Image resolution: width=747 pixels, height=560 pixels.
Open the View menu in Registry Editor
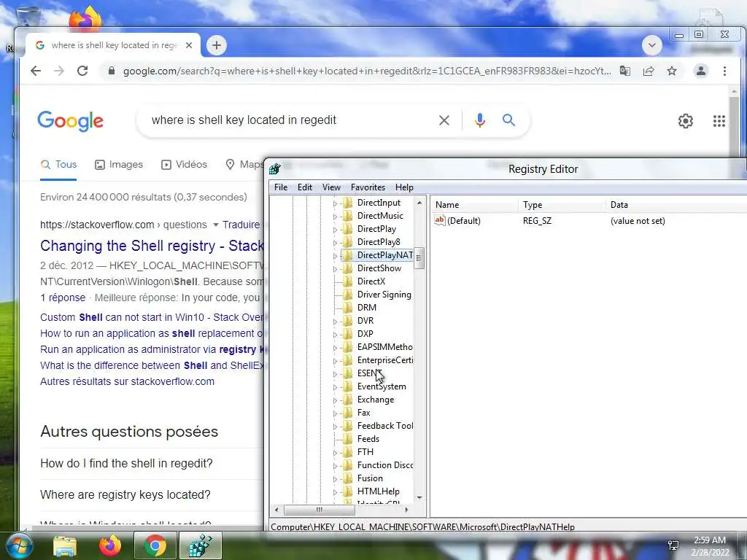pos(331,187)
